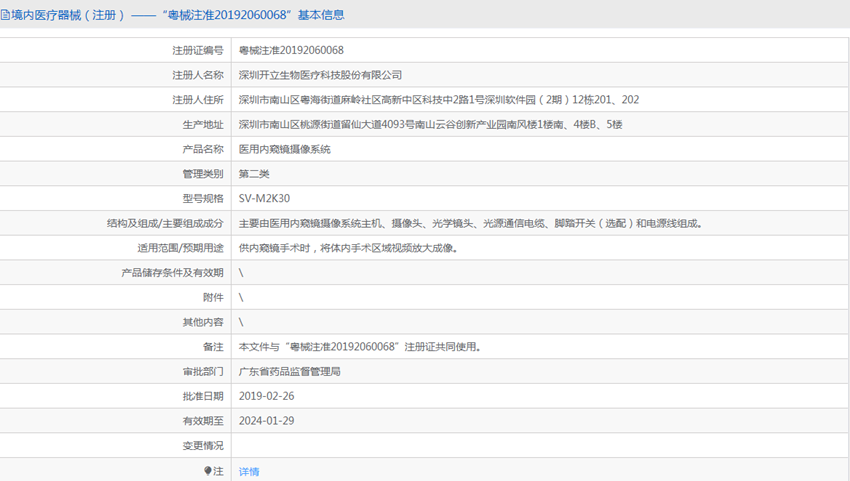Click the 产品储存条件及有效期 label
The width and height of the screenshot is (850, 481).
point(172,273)
